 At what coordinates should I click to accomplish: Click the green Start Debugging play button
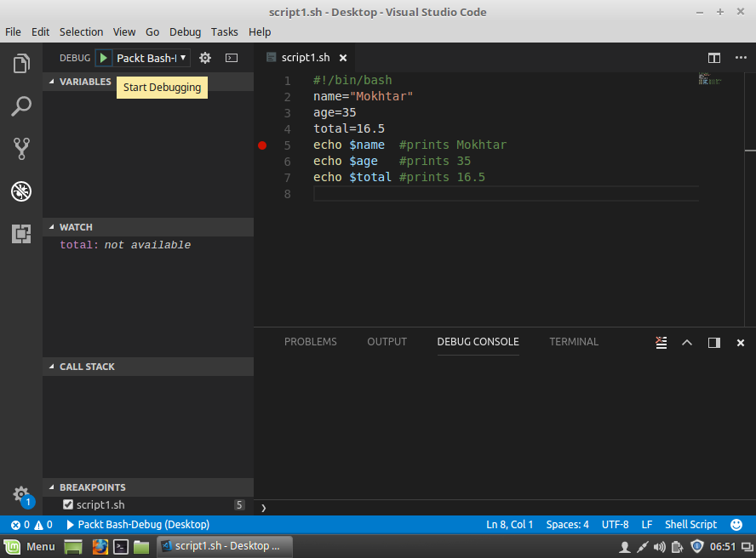[103, 58]
